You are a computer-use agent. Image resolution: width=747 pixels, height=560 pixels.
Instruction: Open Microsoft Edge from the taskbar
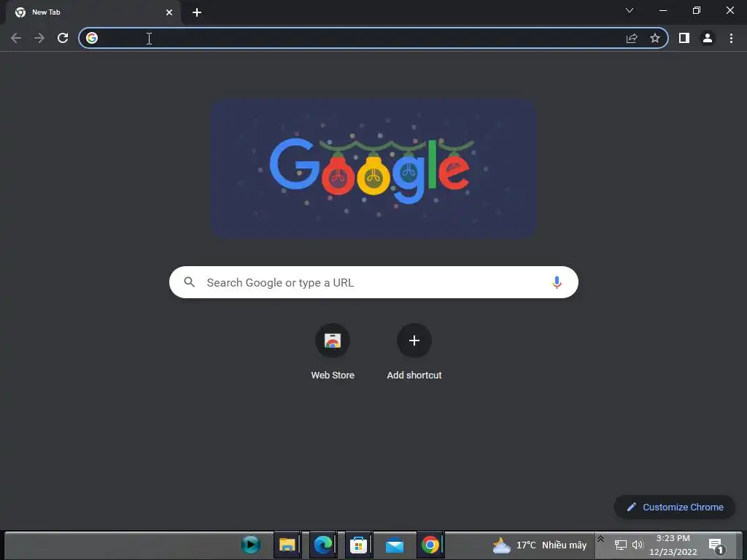pyautogui.click(x=322, y=545)
